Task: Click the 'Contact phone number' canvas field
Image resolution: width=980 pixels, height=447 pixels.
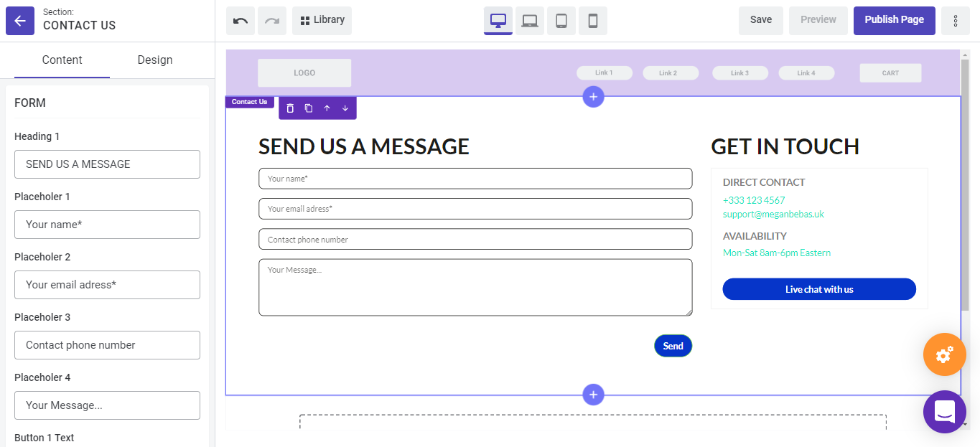Action: click(475, 240)
